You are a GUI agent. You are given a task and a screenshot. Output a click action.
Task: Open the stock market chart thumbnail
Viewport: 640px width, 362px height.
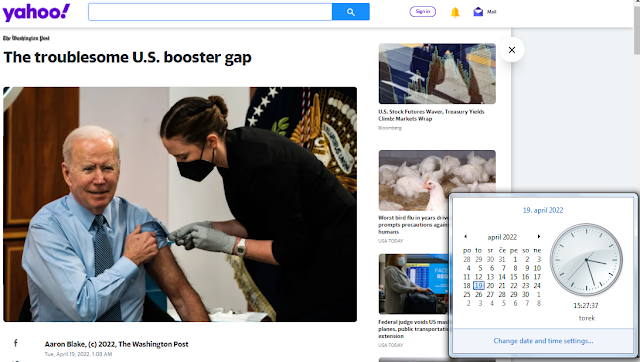(x=437, y=73)
